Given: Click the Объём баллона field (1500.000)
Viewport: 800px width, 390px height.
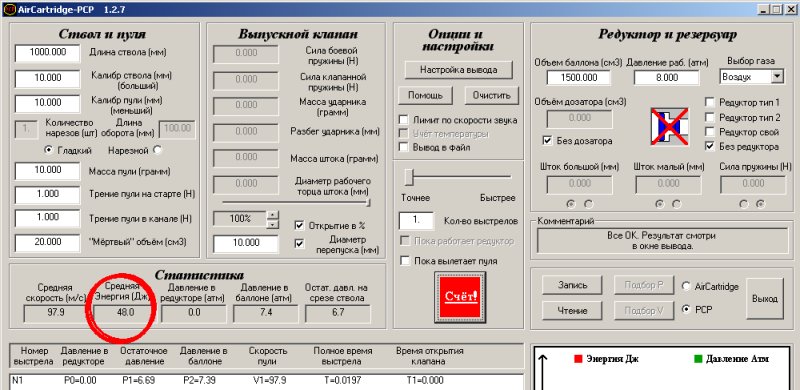Looking at the screenshot, I should pos(579,78).
